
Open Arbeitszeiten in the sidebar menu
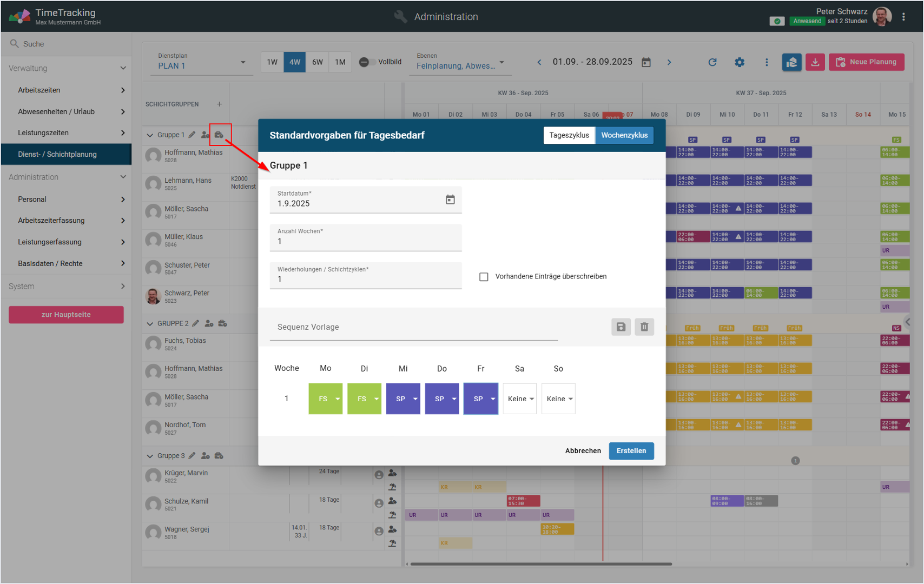pyautogui.click(x=66, y=90)
